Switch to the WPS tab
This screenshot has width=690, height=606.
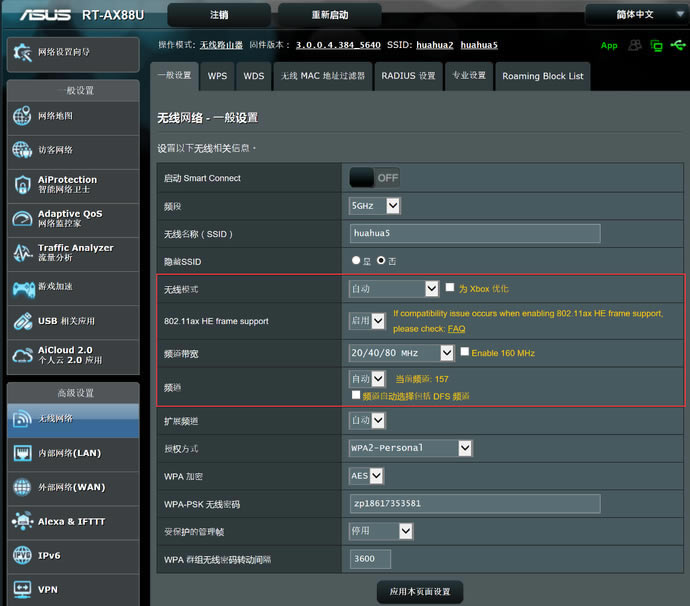(217, 76)
